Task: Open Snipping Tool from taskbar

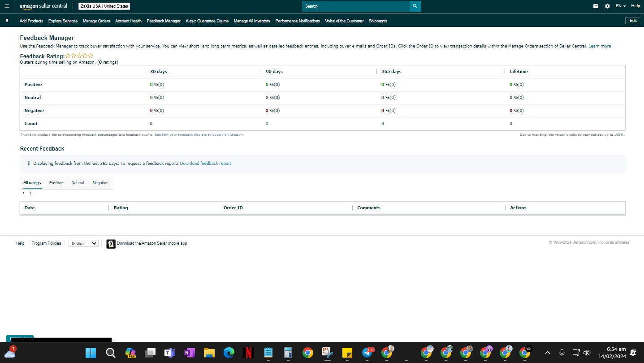Action: click(x=328, y=353)
